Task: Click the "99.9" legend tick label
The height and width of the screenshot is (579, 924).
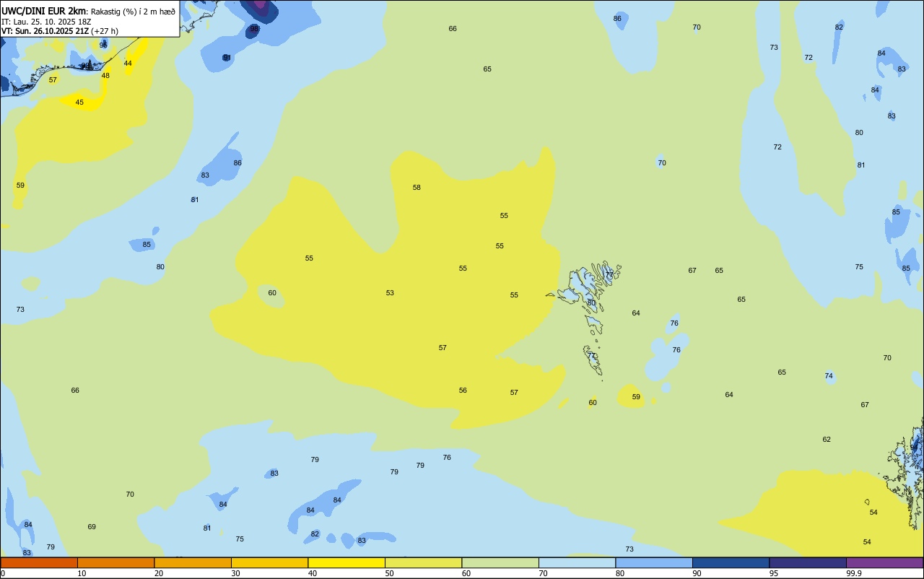Action: (854, 573)
